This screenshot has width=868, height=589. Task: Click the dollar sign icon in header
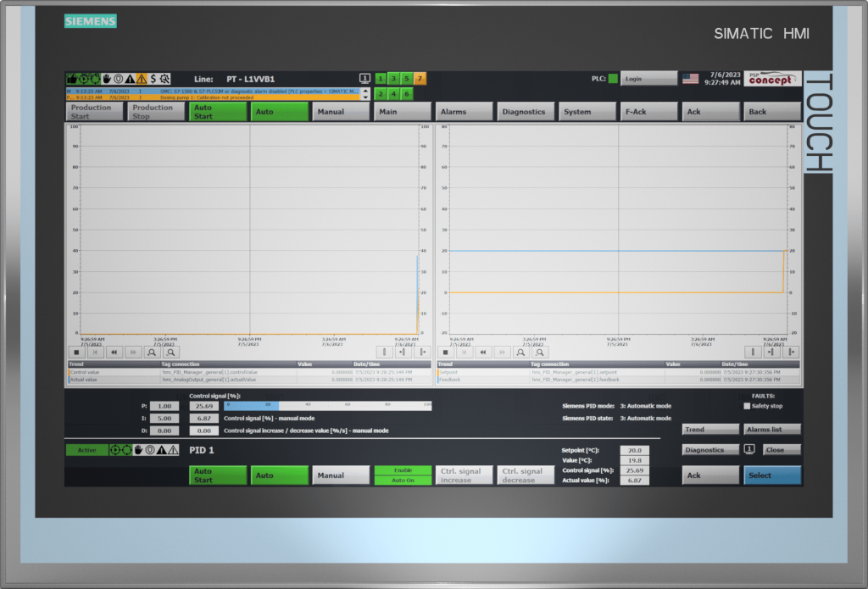153,79
